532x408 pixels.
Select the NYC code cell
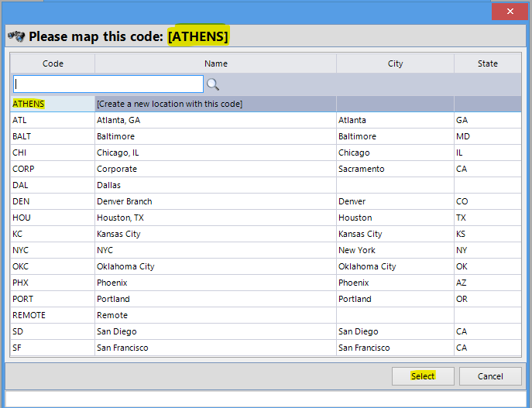coord(53,250)
